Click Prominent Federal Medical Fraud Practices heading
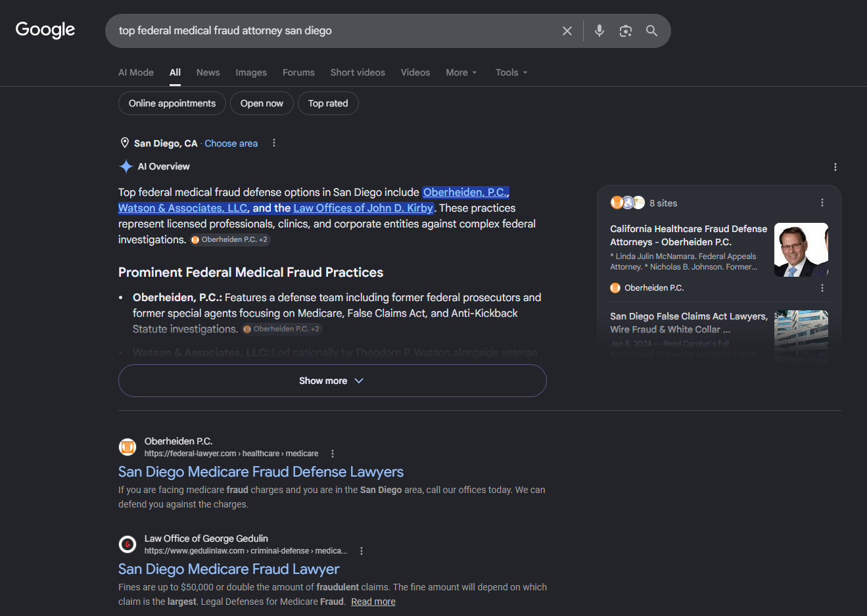This screenshot has height=616, width=867. coord(250,272)
